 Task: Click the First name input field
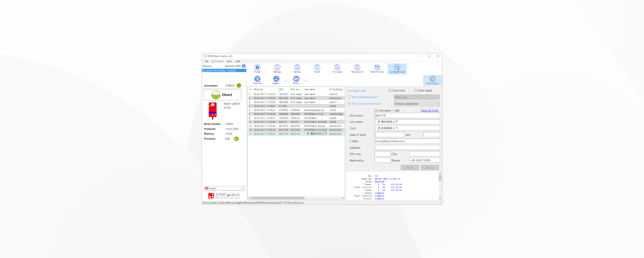point(407,116)
